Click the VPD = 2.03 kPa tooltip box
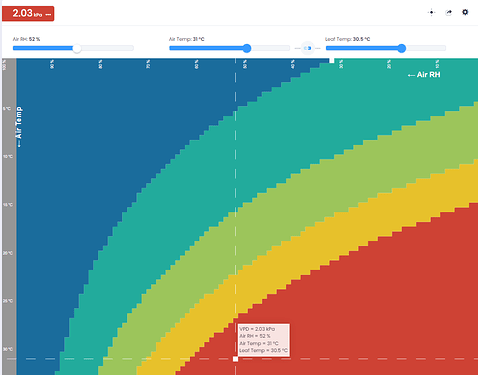The image size is (478, 375). [x=263, y=340]
